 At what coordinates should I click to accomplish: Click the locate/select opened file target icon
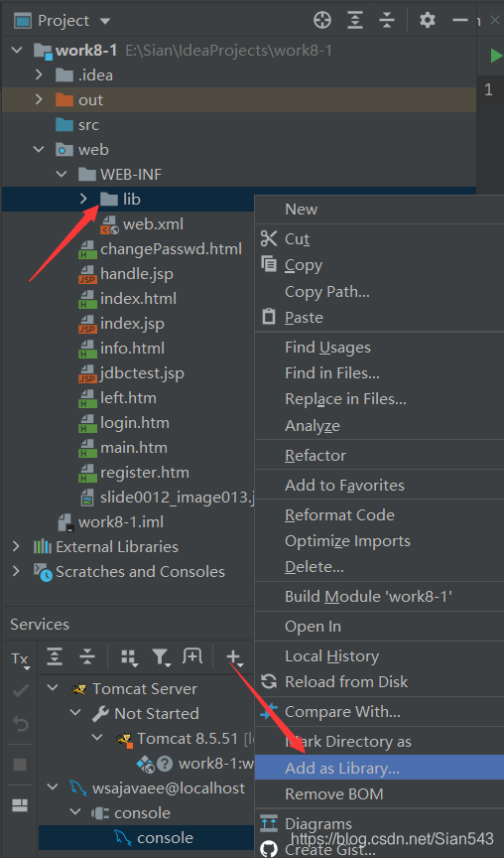pyautogui.click(x=322, y=20)
